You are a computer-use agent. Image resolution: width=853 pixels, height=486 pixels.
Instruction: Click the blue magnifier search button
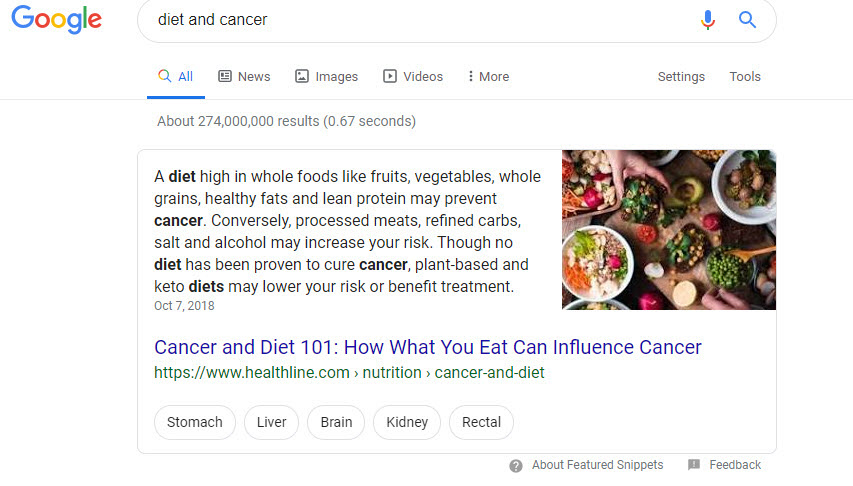point(747,20)
